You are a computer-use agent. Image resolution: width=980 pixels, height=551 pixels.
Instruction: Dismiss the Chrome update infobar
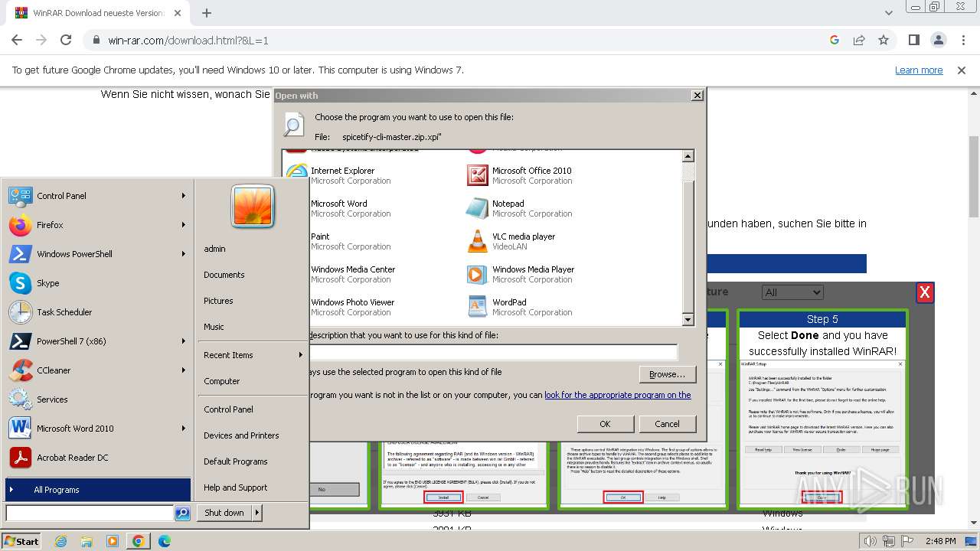[x=962, y=70]
